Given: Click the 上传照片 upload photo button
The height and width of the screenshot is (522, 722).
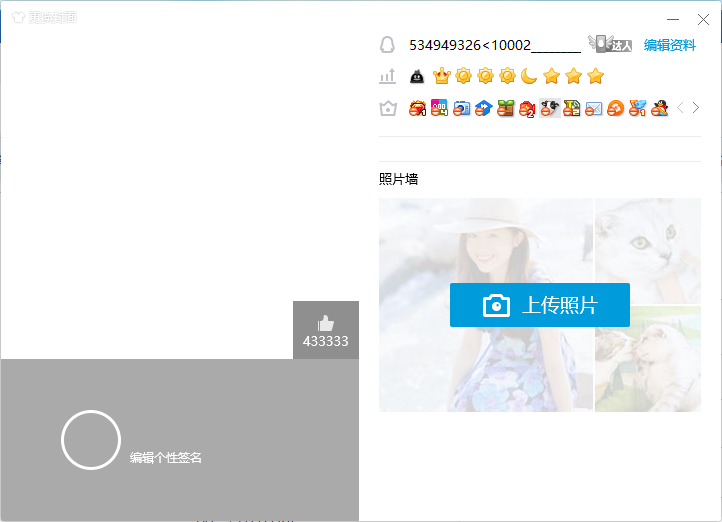Looking at the screenshot, I should pos(540,305).
